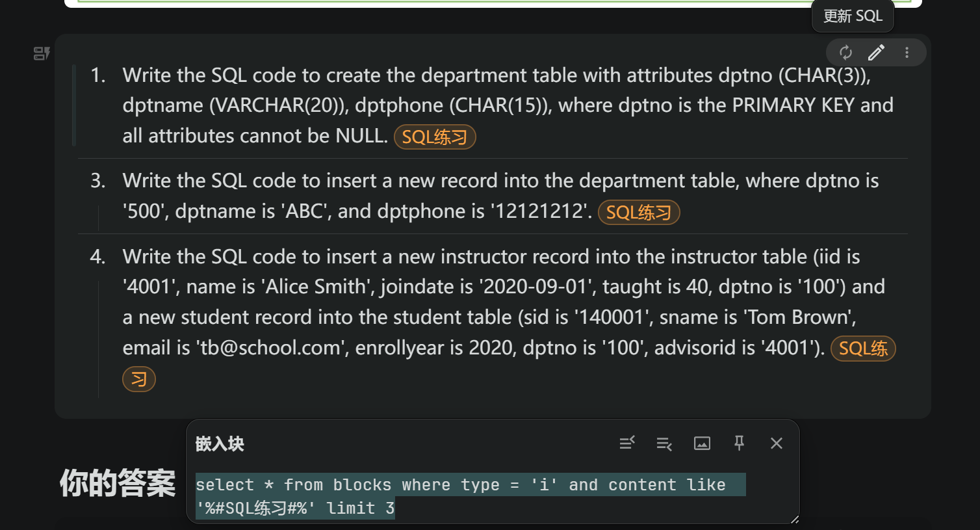Click the refresh embed block icon
This screenshot has width=980, height=530.
[845, 53]
